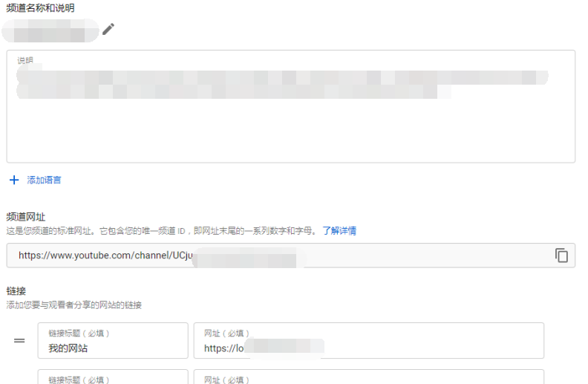Click the second 链接标题 field below 我的网站
588x384 pixels.
(x=113, y=377)
